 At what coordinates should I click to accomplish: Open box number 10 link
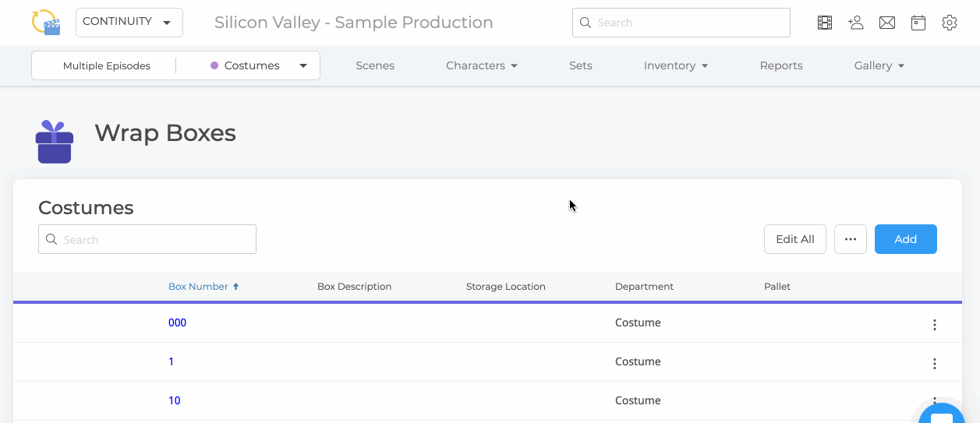tap(175, 400)
